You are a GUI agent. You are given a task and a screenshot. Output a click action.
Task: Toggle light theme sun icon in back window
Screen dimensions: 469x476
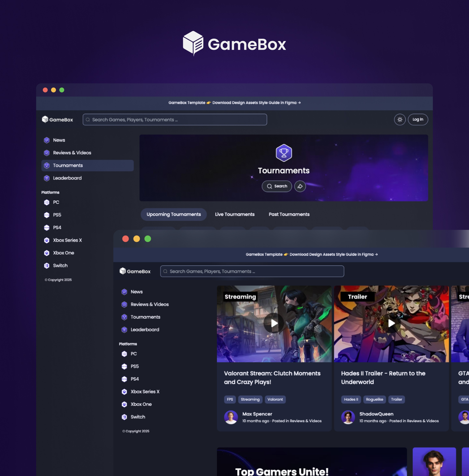point(399,119)
